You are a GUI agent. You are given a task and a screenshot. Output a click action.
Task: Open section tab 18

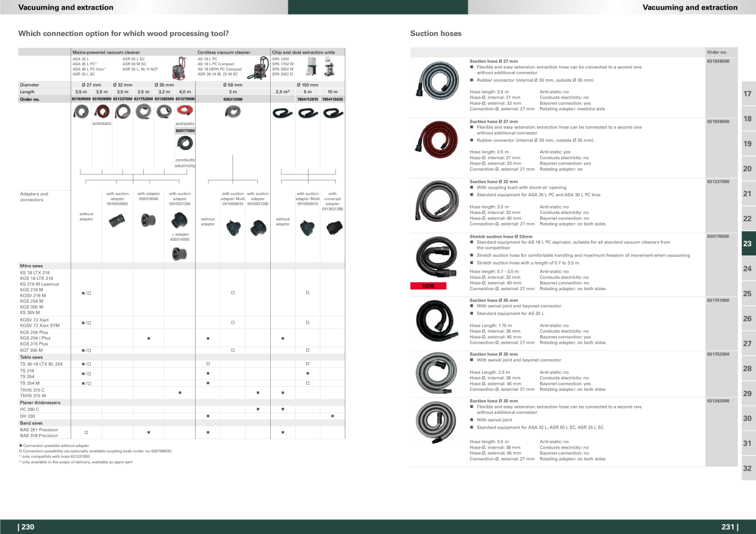[x=748, y=119]
